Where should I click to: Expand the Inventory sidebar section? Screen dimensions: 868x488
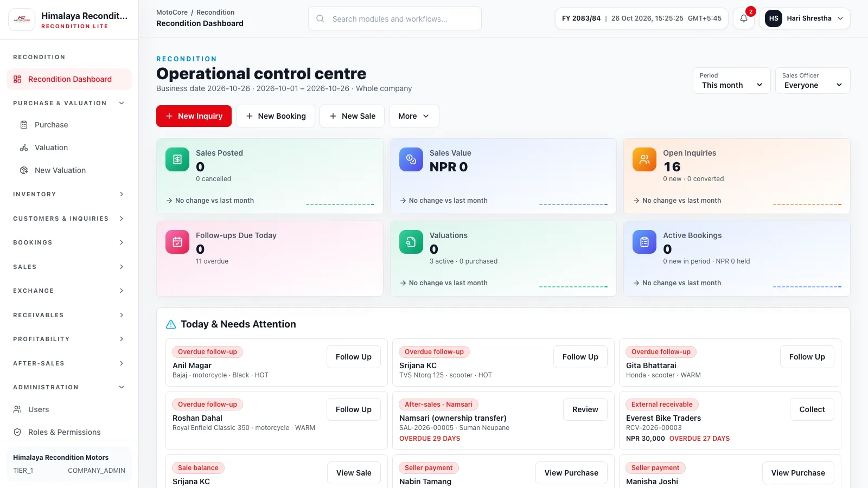[x=69, y=194]
